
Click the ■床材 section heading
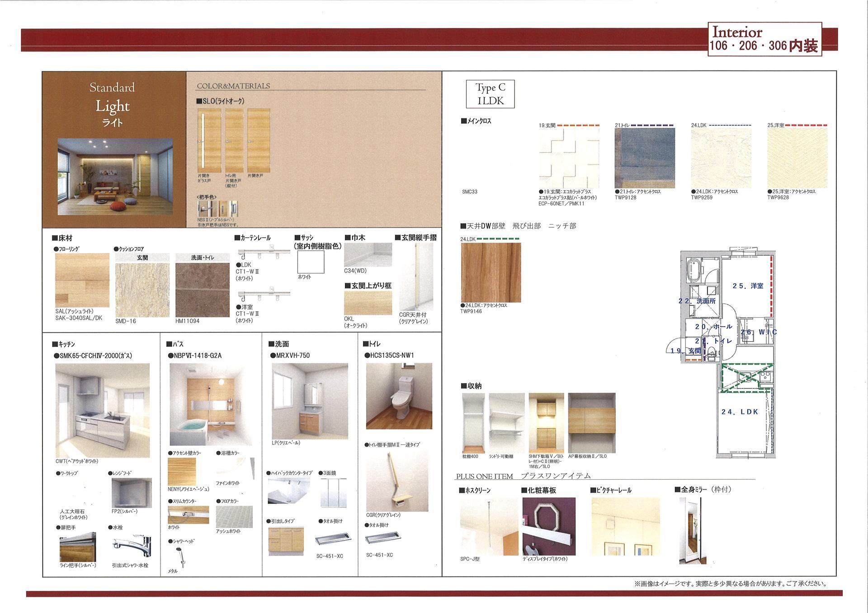click(x=62, y=238)
